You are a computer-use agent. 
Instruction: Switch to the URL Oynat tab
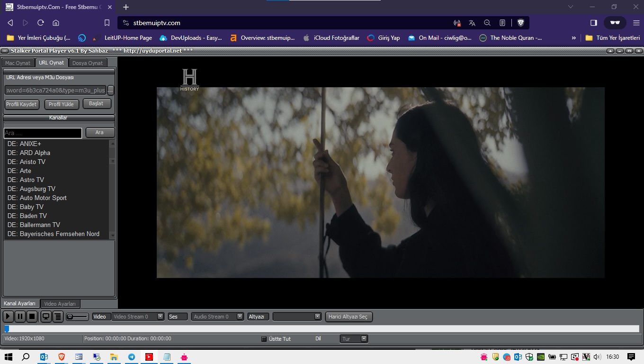pyautogui.click(x=52, y=63)
